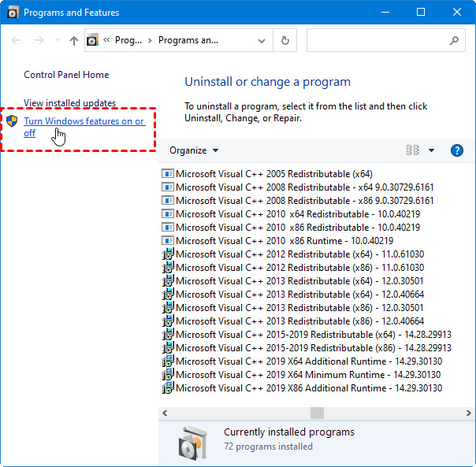Screen dimensions: 476x467
Task: Select Visual C++ 2019 X64 Additional Runtime
Action: [x=302, y=361]
